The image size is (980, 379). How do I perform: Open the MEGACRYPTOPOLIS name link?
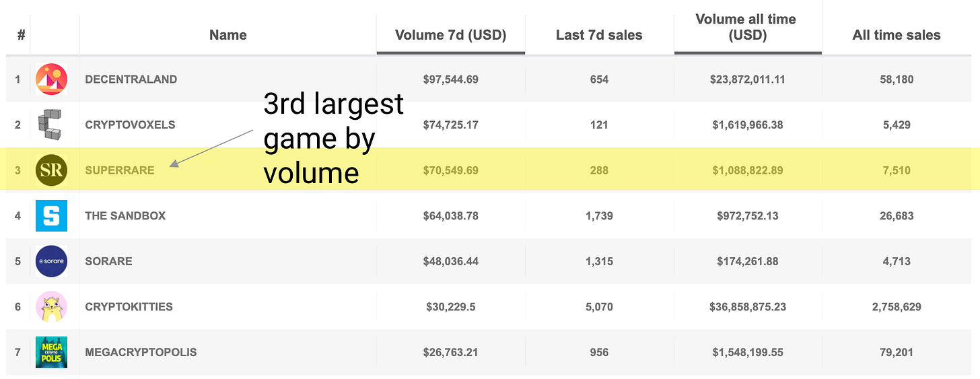click(x=141, y=352)
